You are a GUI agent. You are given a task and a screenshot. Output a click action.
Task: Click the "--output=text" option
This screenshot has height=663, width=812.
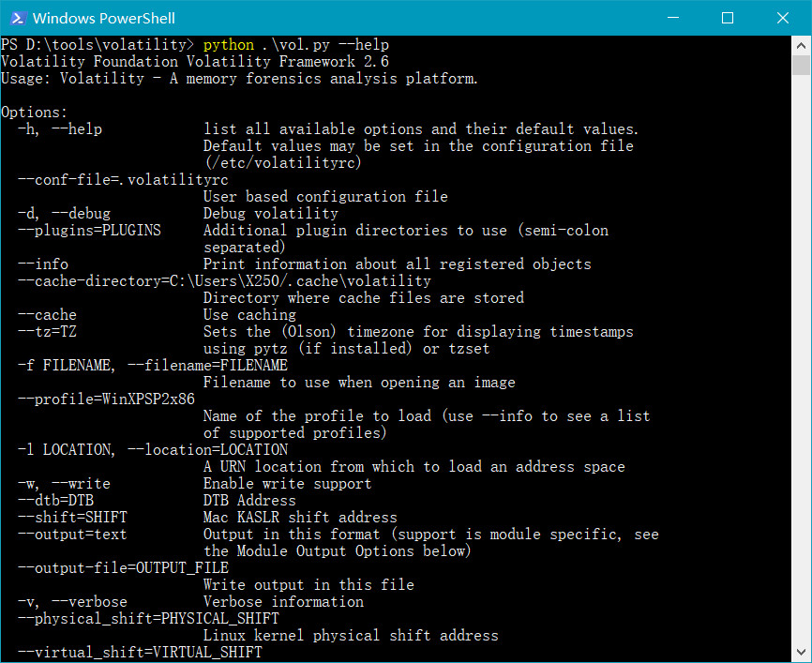72,534
